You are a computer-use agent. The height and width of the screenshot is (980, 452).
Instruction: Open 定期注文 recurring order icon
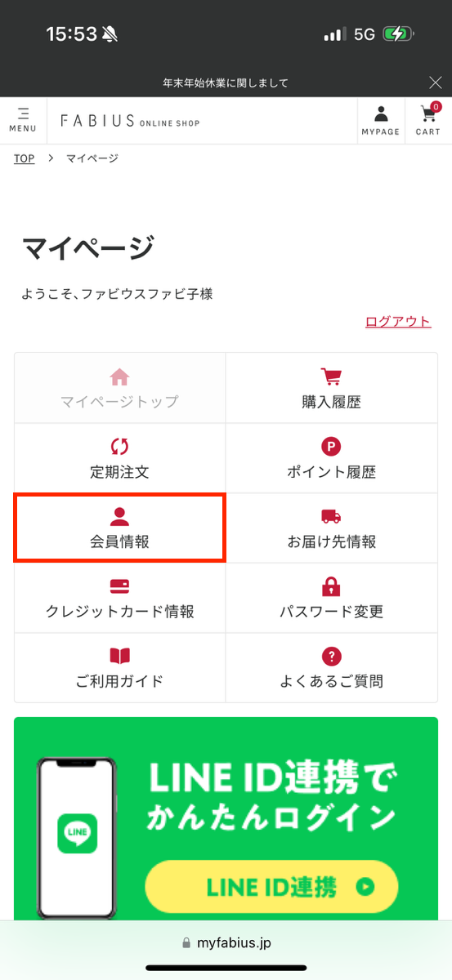119,447
